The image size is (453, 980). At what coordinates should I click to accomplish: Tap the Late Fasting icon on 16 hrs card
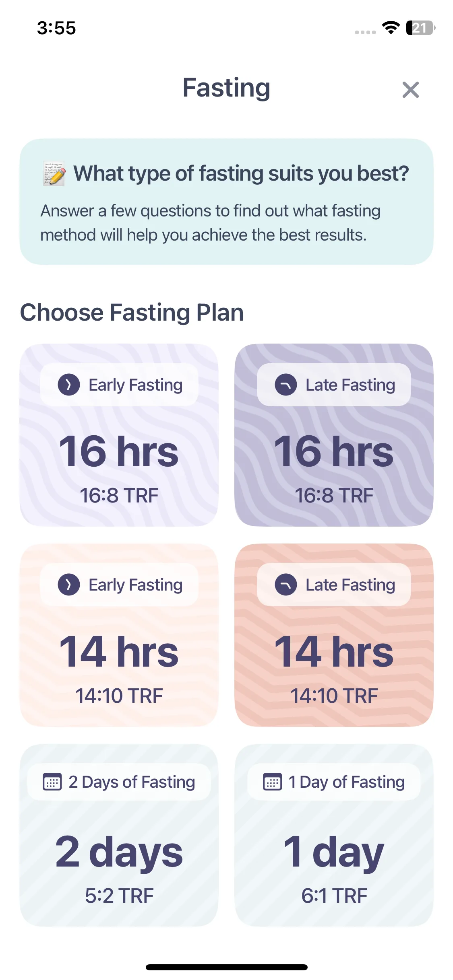(286, 385)
